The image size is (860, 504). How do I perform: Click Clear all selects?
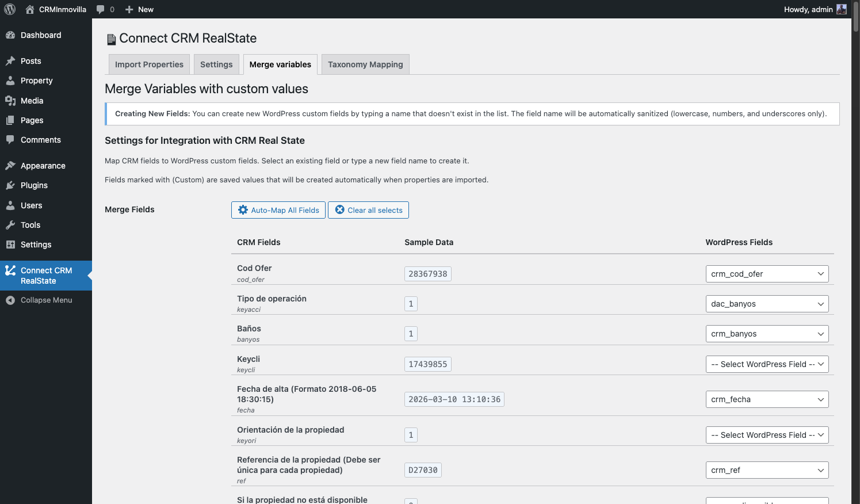[368, 210]
